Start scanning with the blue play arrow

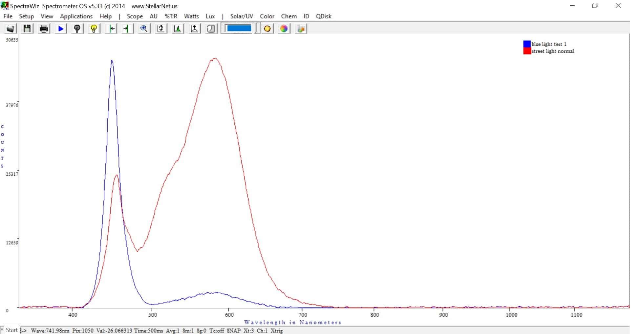[61, 29]
